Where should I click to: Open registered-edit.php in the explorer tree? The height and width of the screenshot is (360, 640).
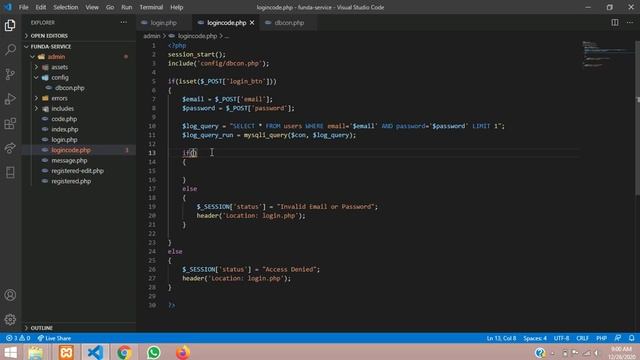(78, 171)
